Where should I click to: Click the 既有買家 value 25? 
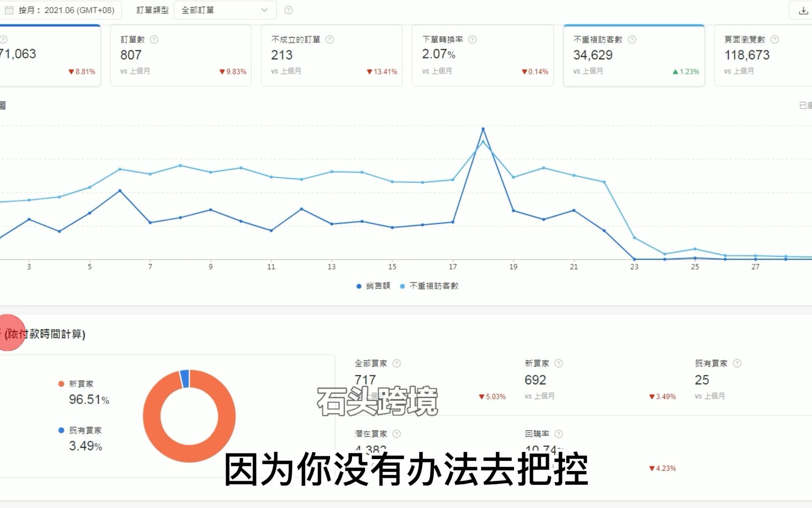point(702,380)
